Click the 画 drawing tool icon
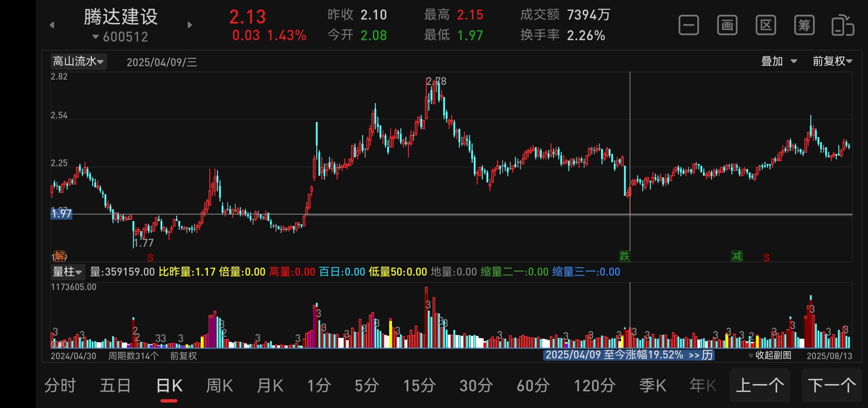Screen dimensions: 868x408 coord(727,25)
